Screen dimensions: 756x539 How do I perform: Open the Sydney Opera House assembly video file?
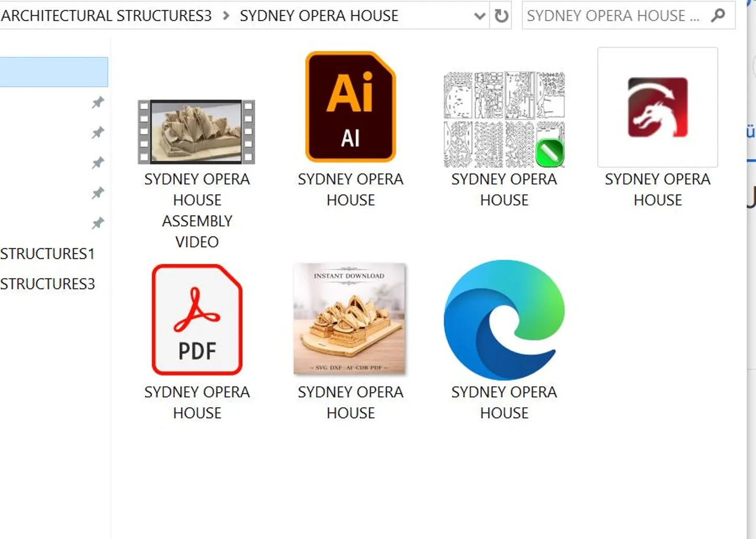[197, 132]
